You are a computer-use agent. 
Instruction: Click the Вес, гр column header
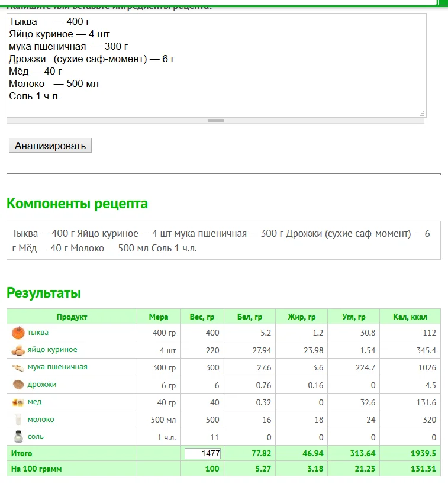coord(202,317)
